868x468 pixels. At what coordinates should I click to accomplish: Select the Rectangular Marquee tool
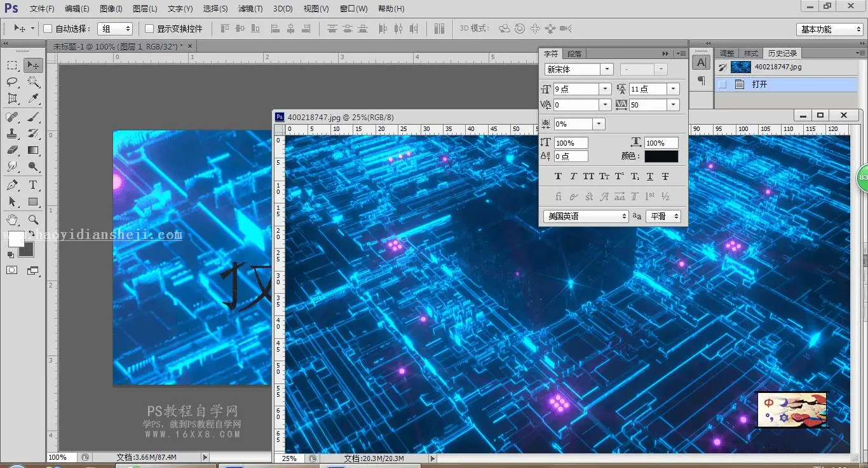pyautogui.click(x=12, y=65)
